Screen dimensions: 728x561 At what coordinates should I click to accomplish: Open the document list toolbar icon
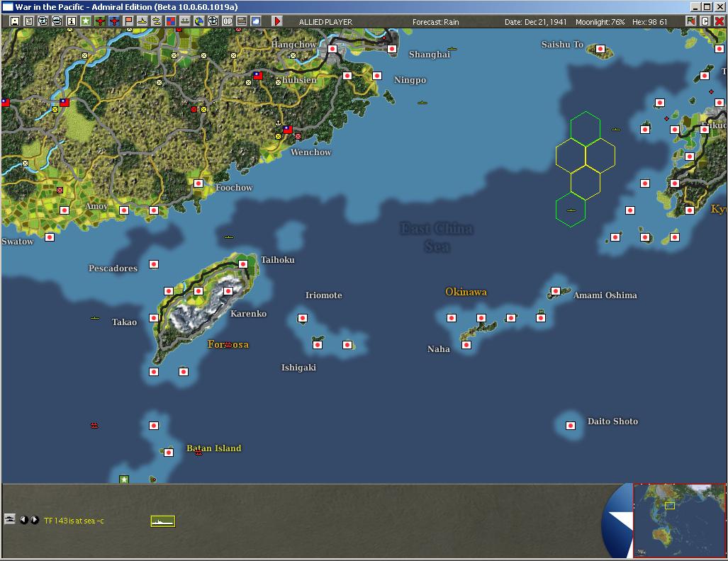pyautogui.click(x=29, y=21)
